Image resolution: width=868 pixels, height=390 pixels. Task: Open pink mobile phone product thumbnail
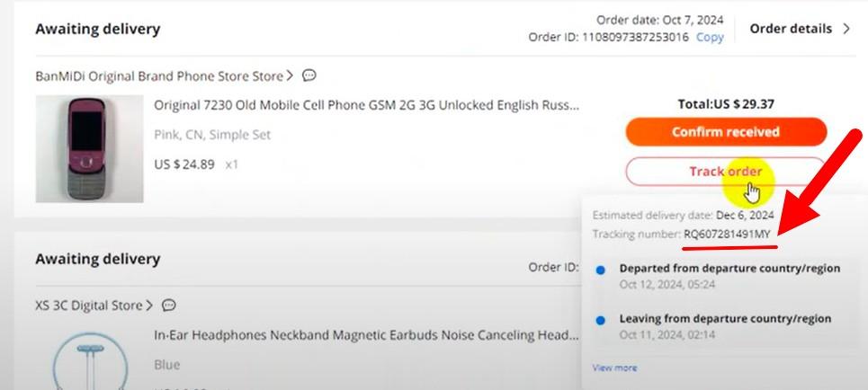[89, 148]
